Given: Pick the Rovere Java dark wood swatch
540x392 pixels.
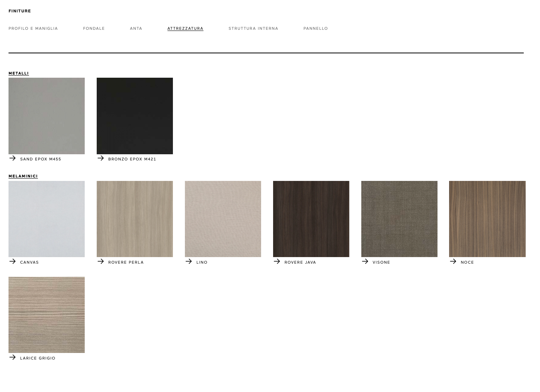Looking at the screenshot, I should [x=311, y=219].
